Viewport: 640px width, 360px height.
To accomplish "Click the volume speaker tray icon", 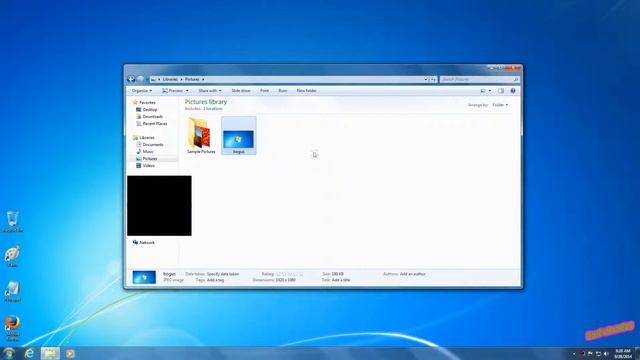I will pos(606,354).
